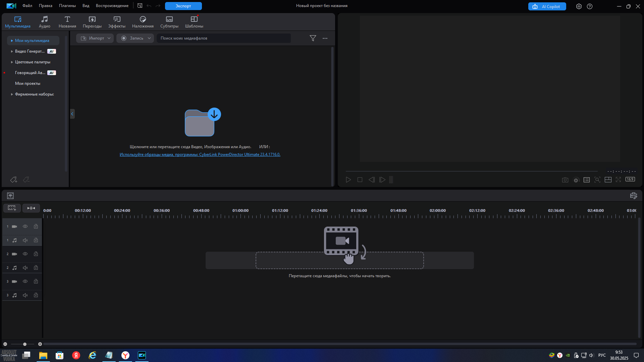This screenshot has width=644, height=362.
Task: Switch to the Переходы tab
Action: 92,22
